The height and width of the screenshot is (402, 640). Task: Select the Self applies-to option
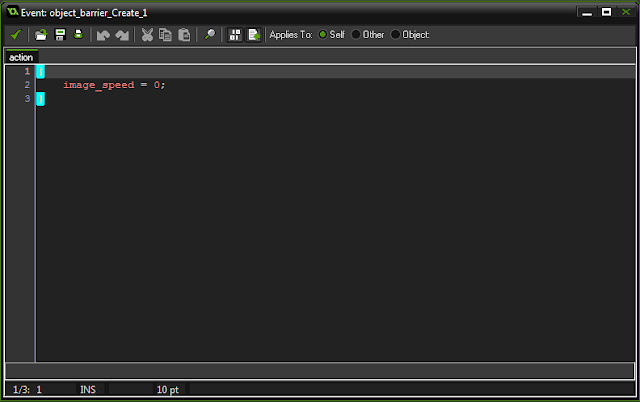pos(331,35)
